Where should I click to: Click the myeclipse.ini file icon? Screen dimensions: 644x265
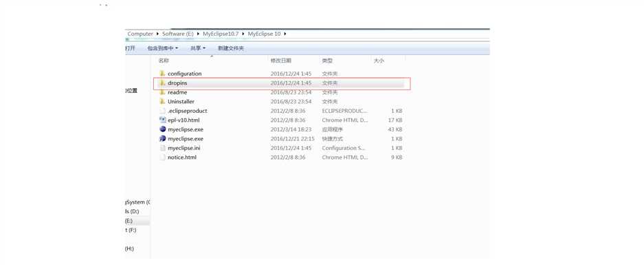(163, 148)
